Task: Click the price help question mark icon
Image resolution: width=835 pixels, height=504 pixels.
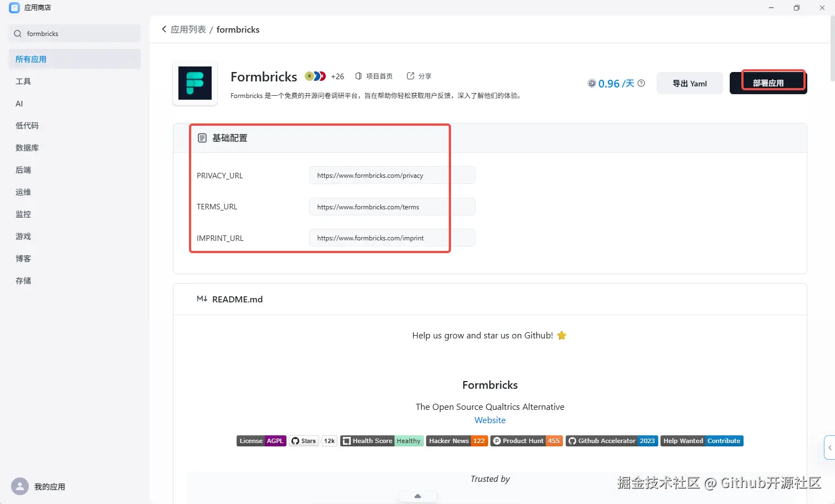Action: click(x=641, y=83)
